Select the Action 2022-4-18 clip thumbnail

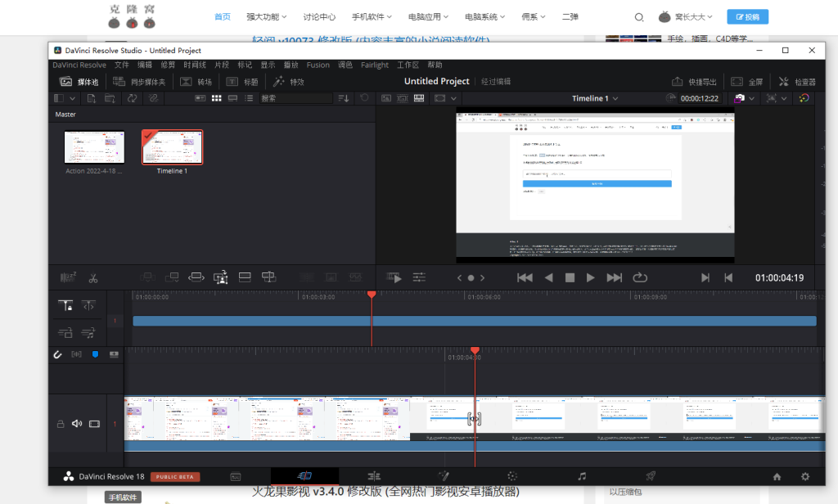94,147
